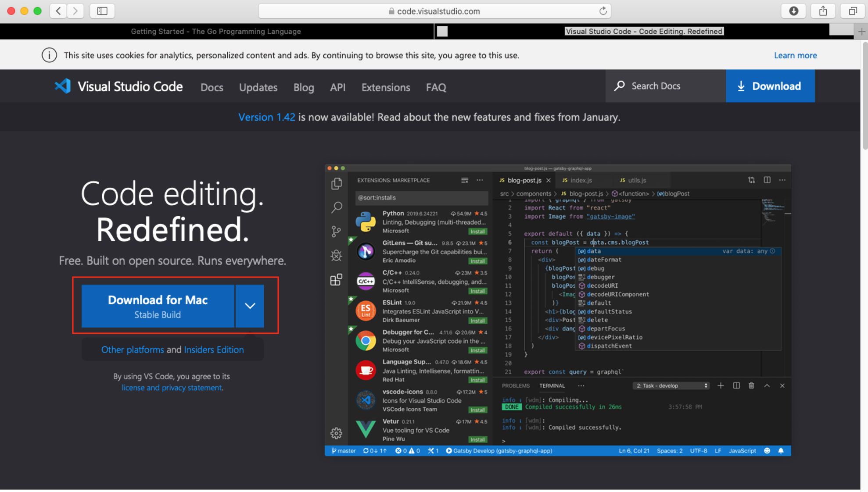Open the Version 1.42 link
This screenshot has width=868, height=492.
[x=267, y=117]
